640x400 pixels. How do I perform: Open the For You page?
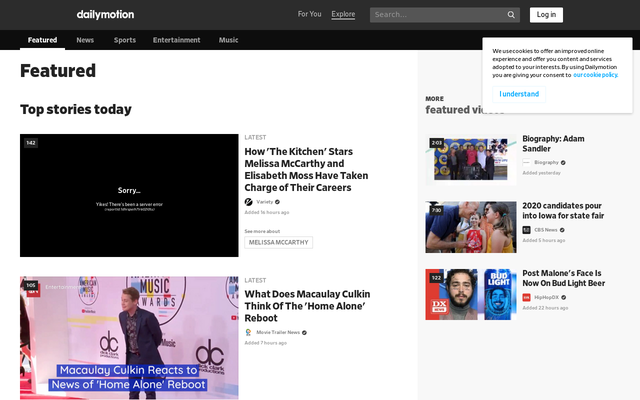(309, 14)
